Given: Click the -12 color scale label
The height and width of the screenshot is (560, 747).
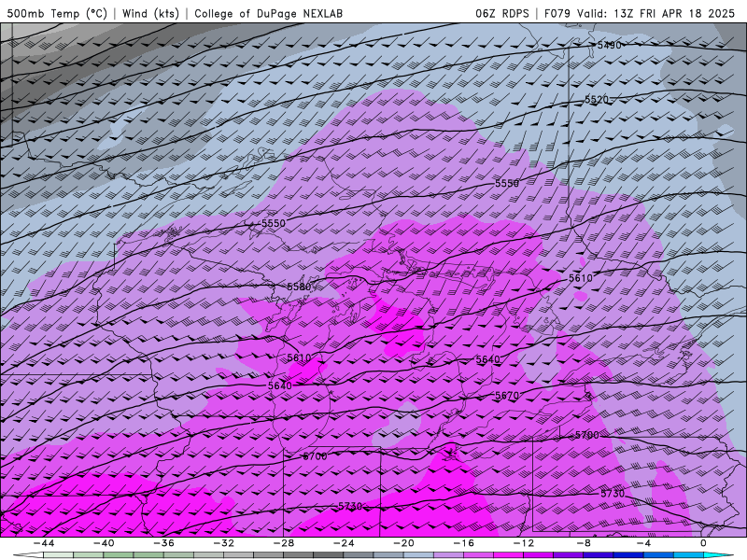Looking at the screenshot, I should (x=524, y=543).
